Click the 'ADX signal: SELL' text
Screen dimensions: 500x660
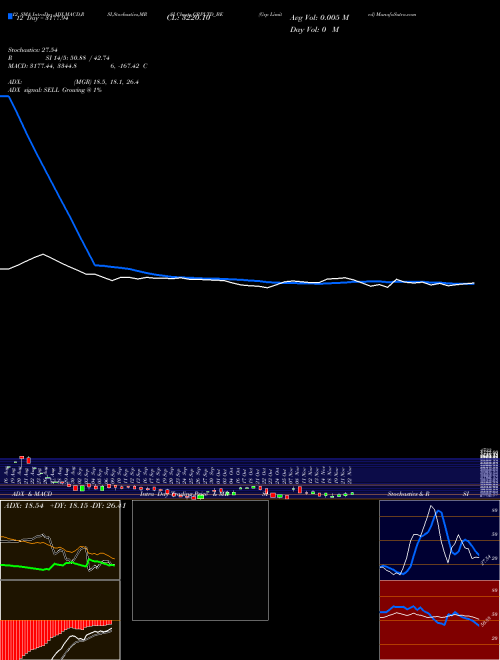pyautogui.click(x=34, y=90)
